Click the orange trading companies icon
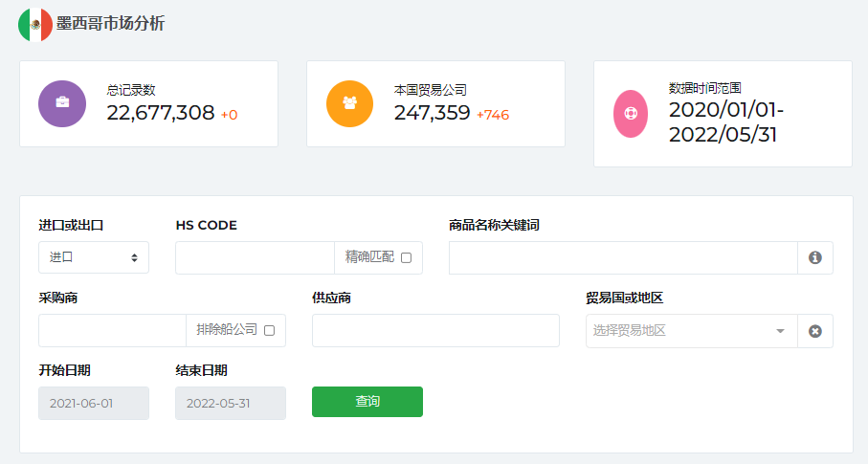The height and width of the screenshot is (464, 868). tap(349, 103)
